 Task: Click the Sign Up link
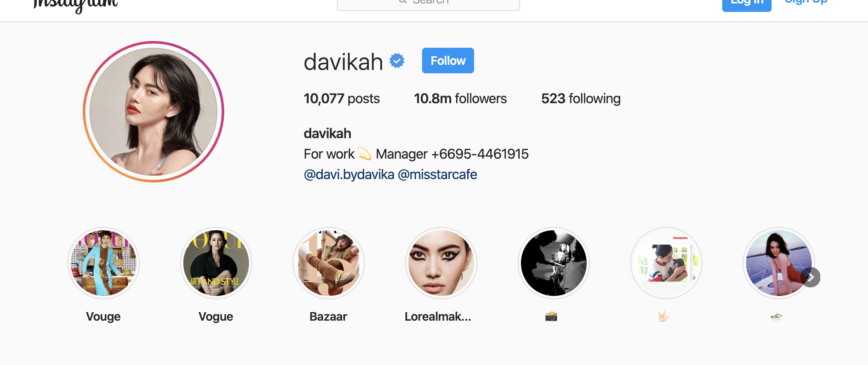806,3
